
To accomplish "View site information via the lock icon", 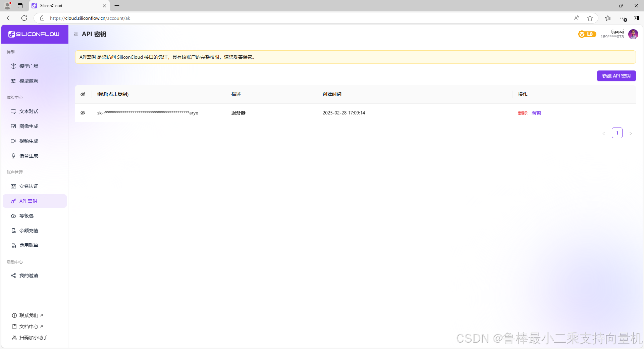I will point(42,18).
